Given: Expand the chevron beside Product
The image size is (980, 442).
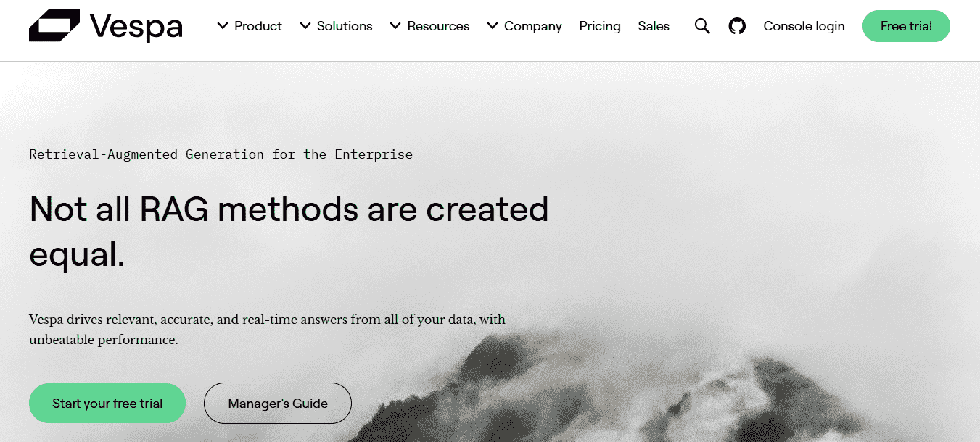Looking at the screenshot, I should coord(223,26).
